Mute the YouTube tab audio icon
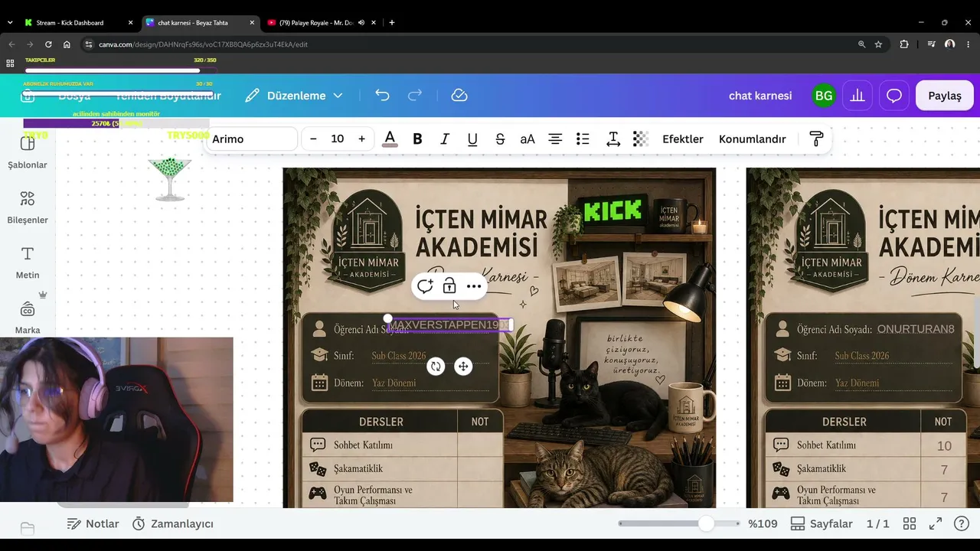 (x=361, y=23)
